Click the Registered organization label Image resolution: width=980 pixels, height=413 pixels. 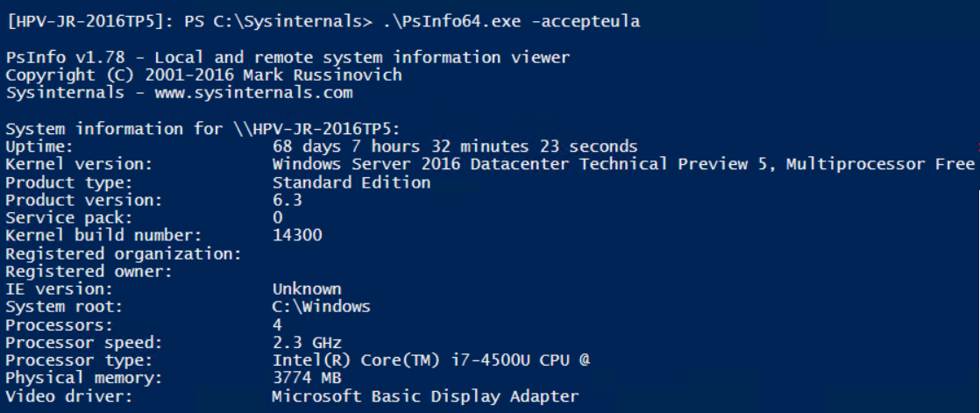click(123, 253)
